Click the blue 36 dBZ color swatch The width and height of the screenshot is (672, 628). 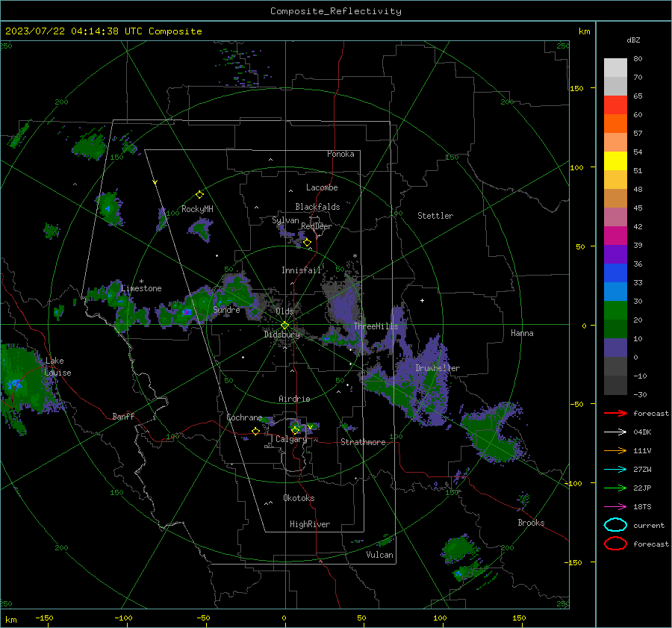click(x=615, y=273)
